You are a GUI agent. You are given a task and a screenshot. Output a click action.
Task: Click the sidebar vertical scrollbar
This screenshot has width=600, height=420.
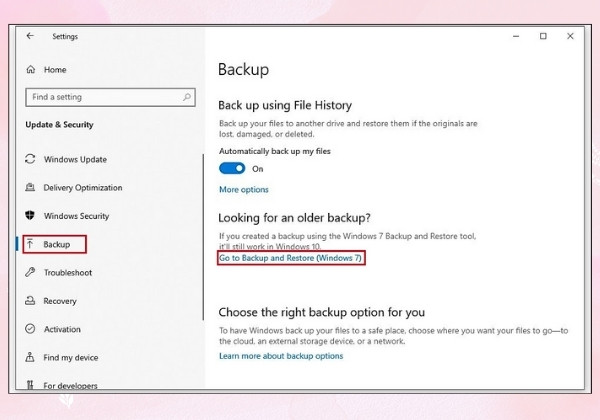click(x=203, y=237)
